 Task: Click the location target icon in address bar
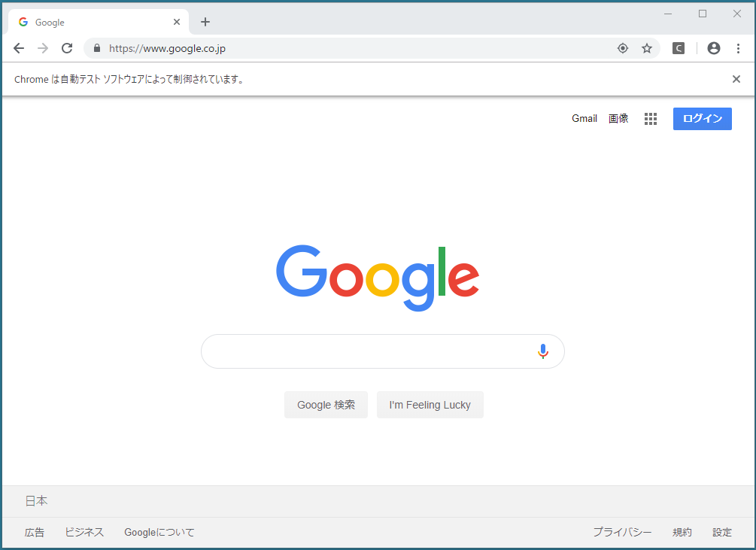[x=622, y=48]
